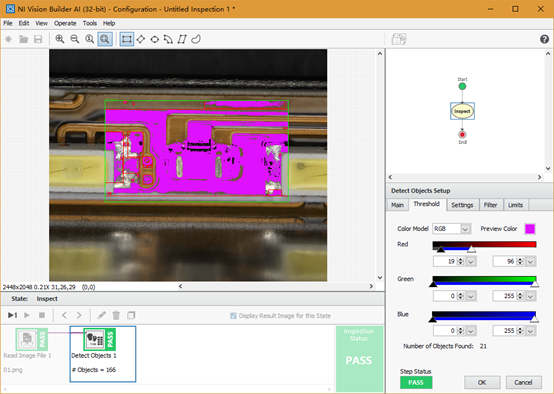Click the magenta Preview Color swatch
This screenshot has width=554, height=394.
pyautogui.click(x=530, y=229)
